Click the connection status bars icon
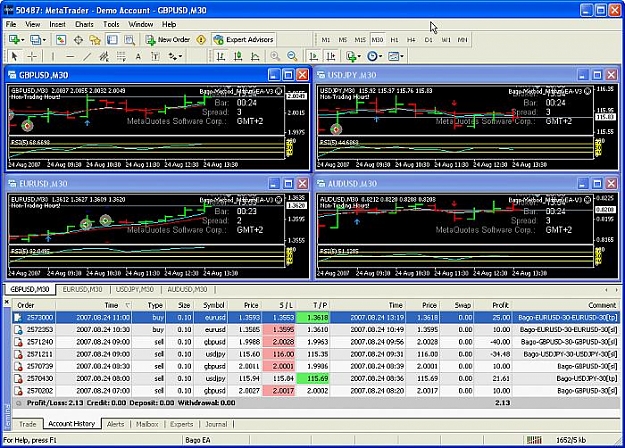Viewport: 625px width, 448px height. tap(534, 440)
